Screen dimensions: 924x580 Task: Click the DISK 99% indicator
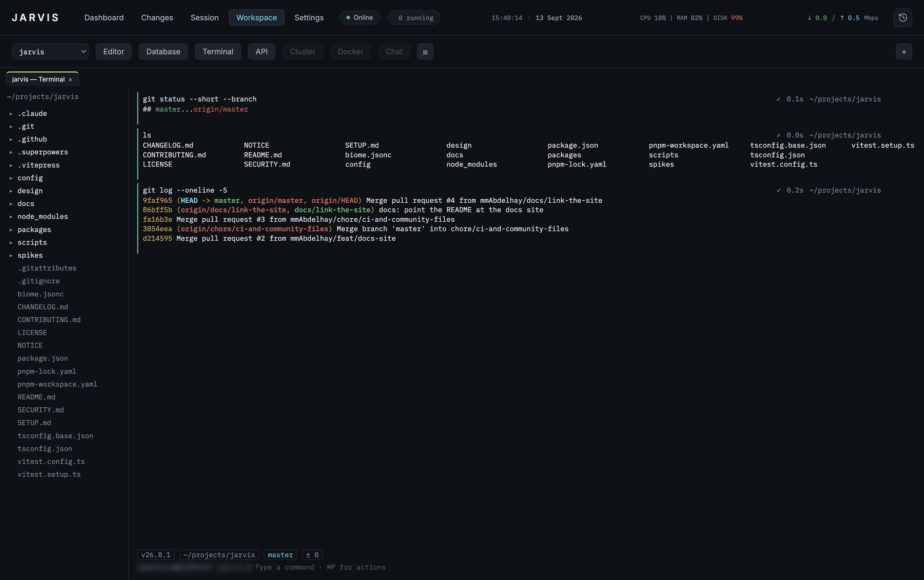coord(728,18)
